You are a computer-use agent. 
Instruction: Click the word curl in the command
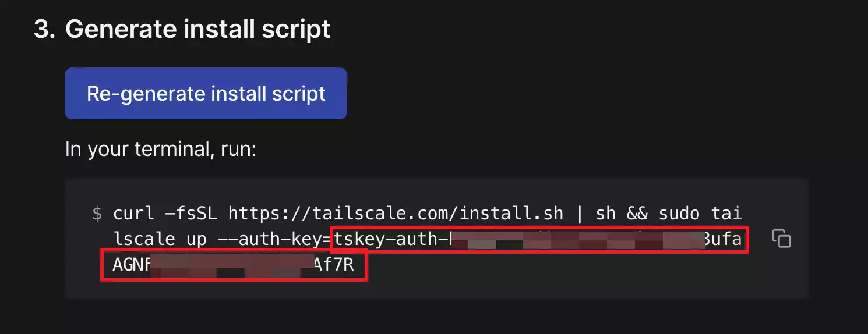click(135, 213)
